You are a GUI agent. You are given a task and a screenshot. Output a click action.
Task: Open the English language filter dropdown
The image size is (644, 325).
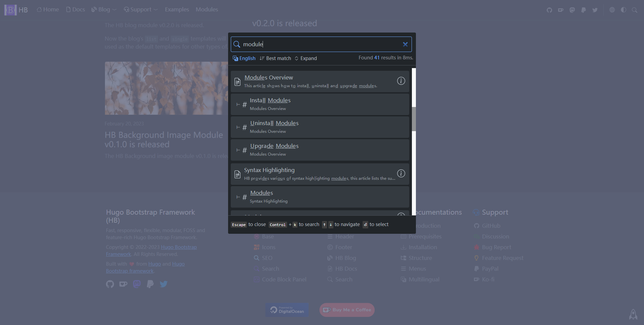[x=244, y=58]
